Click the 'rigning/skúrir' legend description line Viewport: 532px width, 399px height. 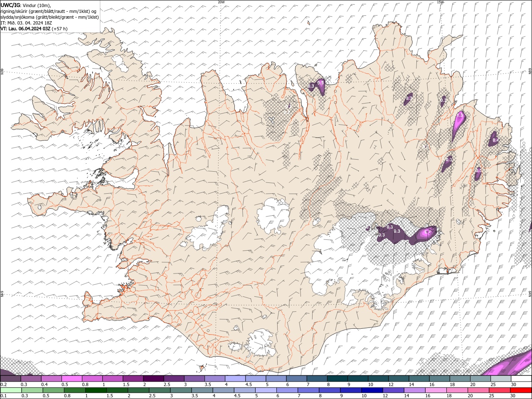click(x=49, y=11)
